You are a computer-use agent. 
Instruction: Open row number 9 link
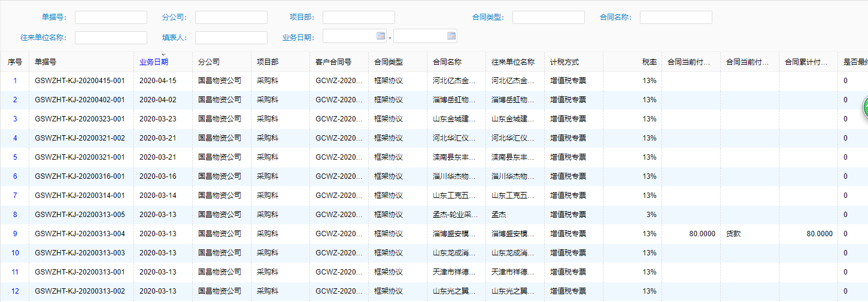15,234
